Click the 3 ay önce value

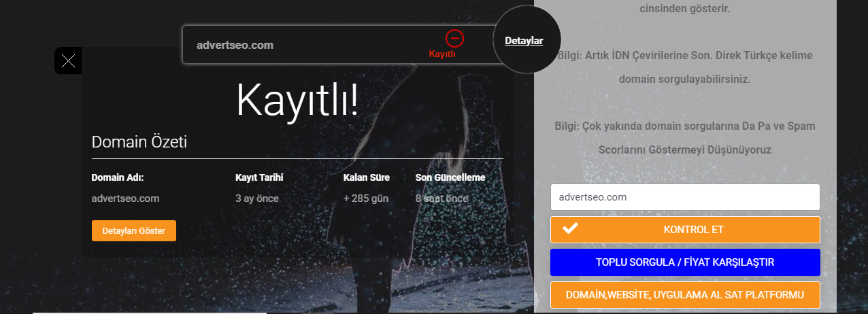[x=257, y=198]
